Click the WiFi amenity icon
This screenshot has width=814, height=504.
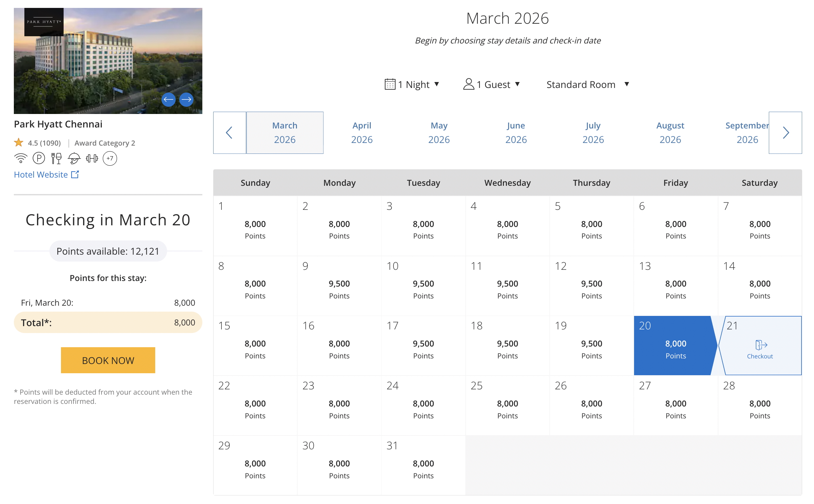(21, 158)
